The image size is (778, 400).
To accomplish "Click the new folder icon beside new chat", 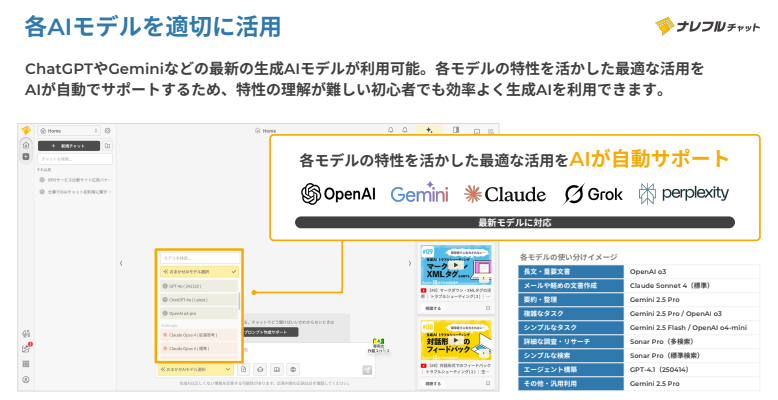I will click(108, 146).
